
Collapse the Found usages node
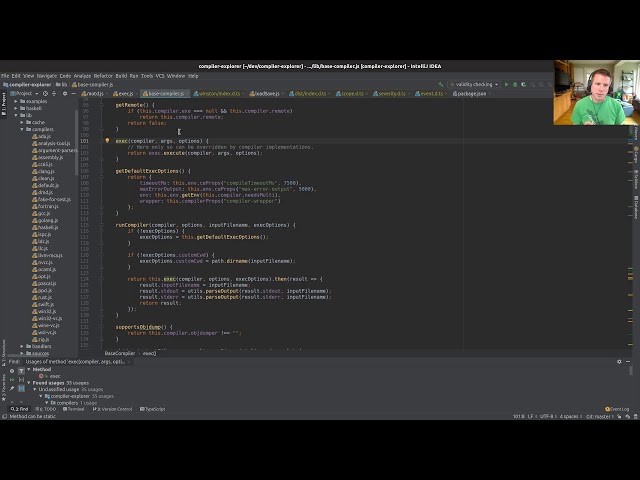click(29, 383)
